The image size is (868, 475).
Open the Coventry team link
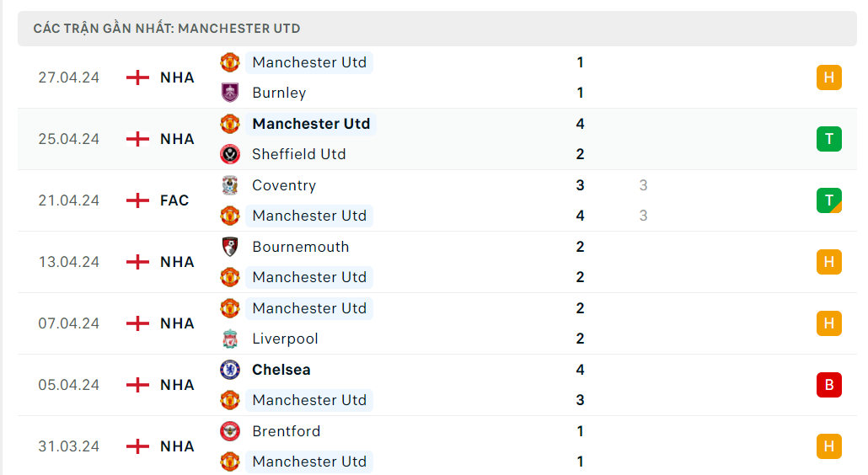tap(284, 185)
